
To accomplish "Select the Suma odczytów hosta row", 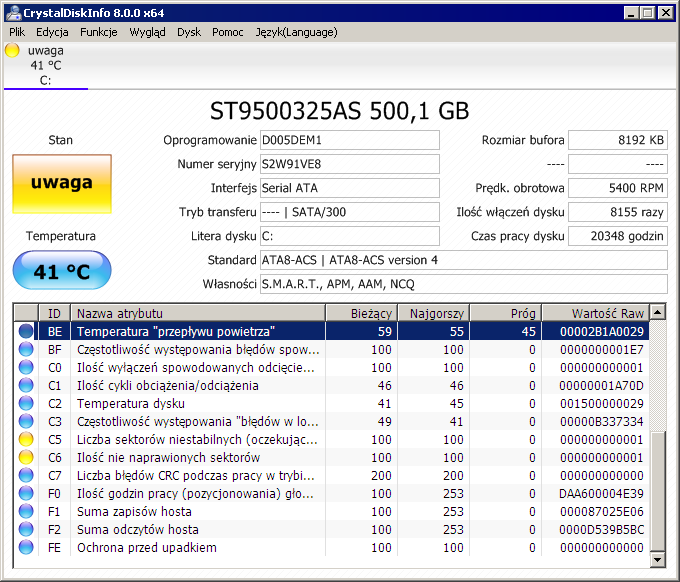I will [332, 530].
